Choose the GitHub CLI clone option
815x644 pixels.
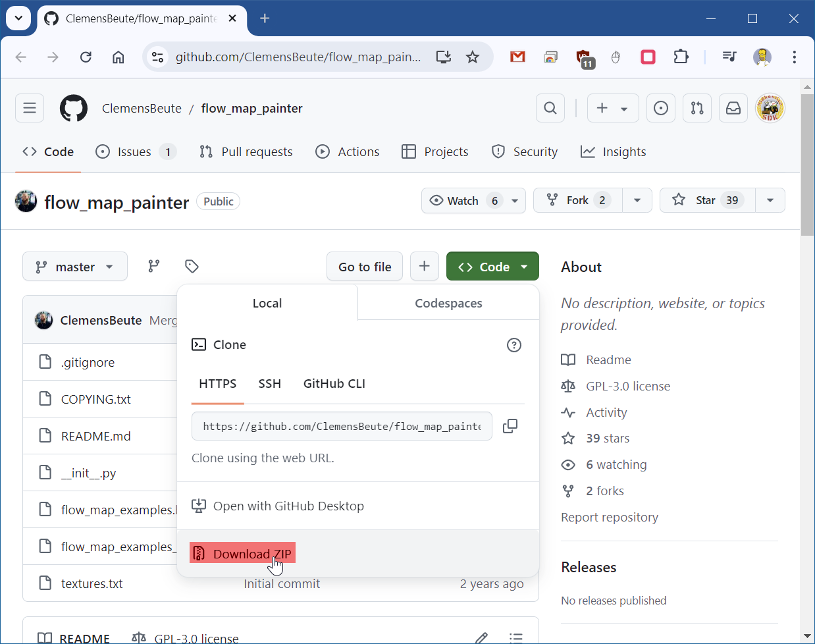(334, 383)
